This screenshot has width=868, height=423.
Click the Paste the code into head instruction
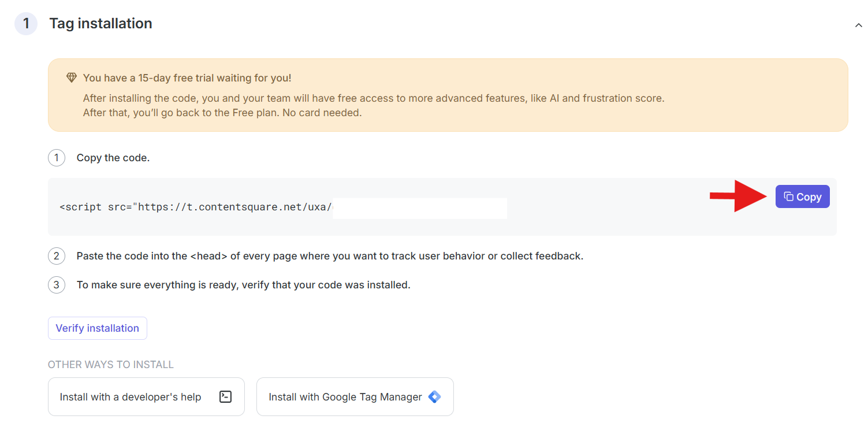coord(330,256)
